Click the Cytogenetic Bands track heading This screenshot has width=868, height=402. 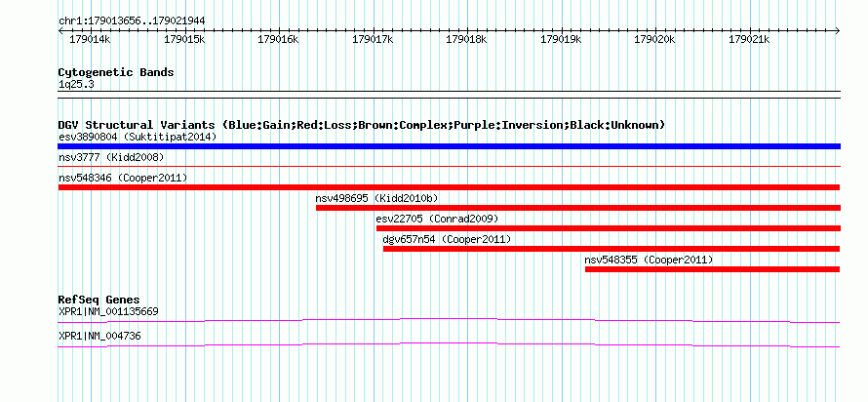point(116,72)
